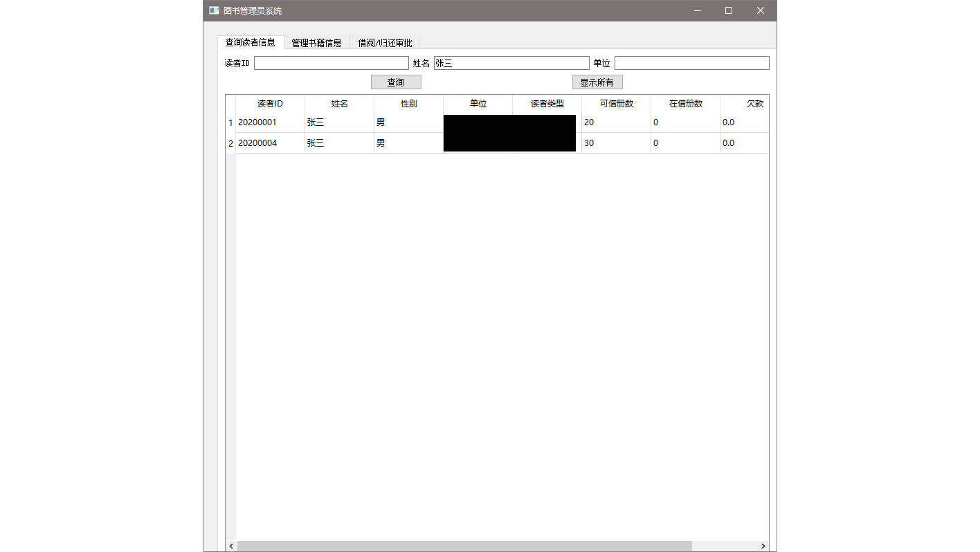Open the 管理书籍信息 tab
This screenshot has width=980, height=552.
[x=317, y=43]
